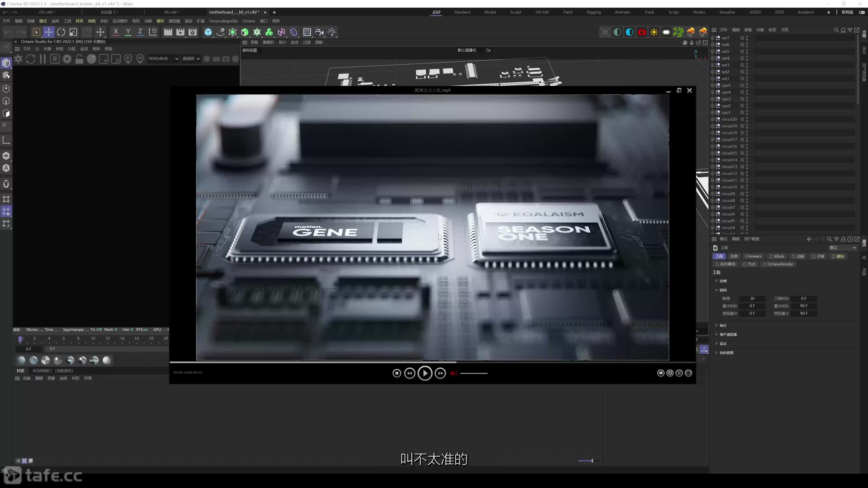Open video player settings gear icon
This screenshot has height=488, width=868.
point(670,373)
